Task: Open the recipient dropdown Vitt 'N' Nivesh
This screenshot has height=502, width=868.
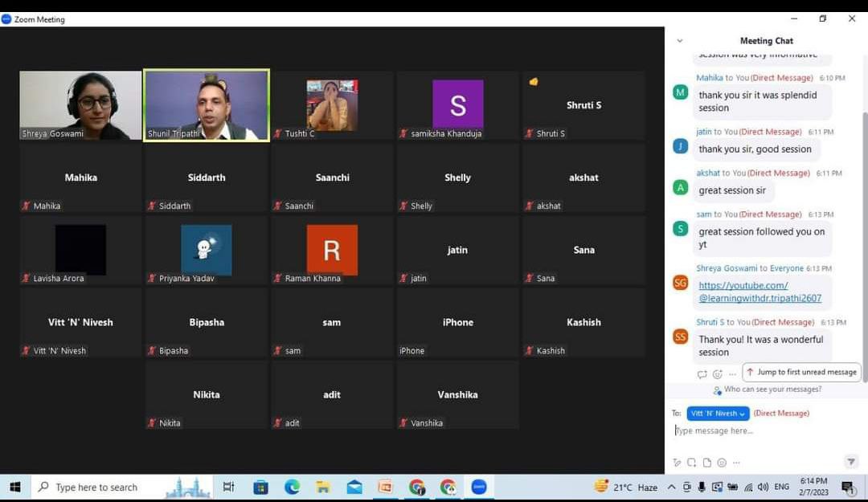Action: [x=719, y=414]
